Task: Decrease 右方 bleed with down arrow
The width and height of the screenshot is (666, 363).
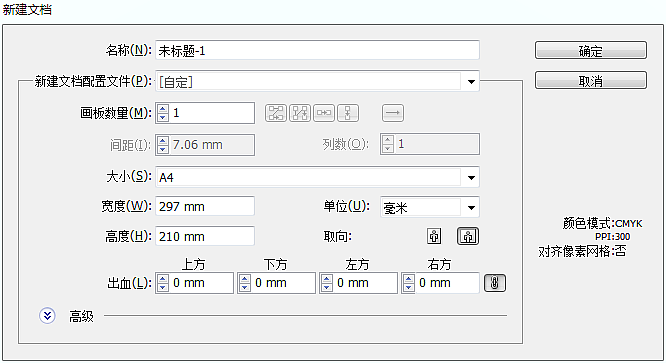Action: tap(409, 287)
